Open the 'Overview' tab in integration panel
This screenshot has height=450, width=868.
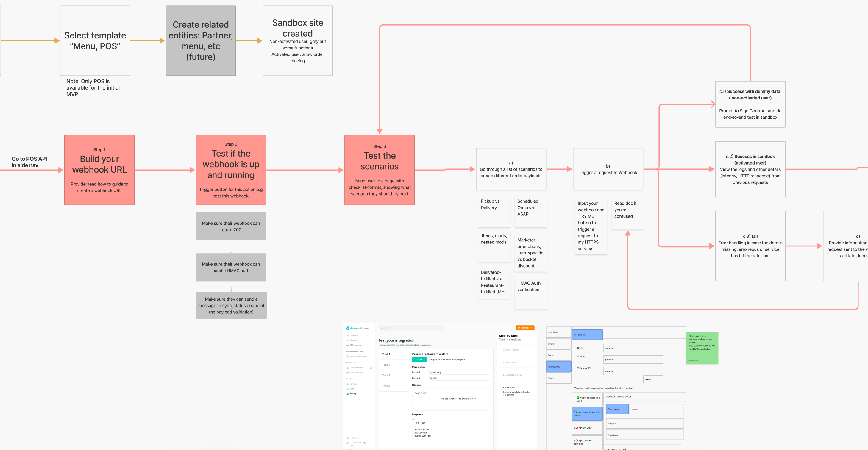pos(553,332)
